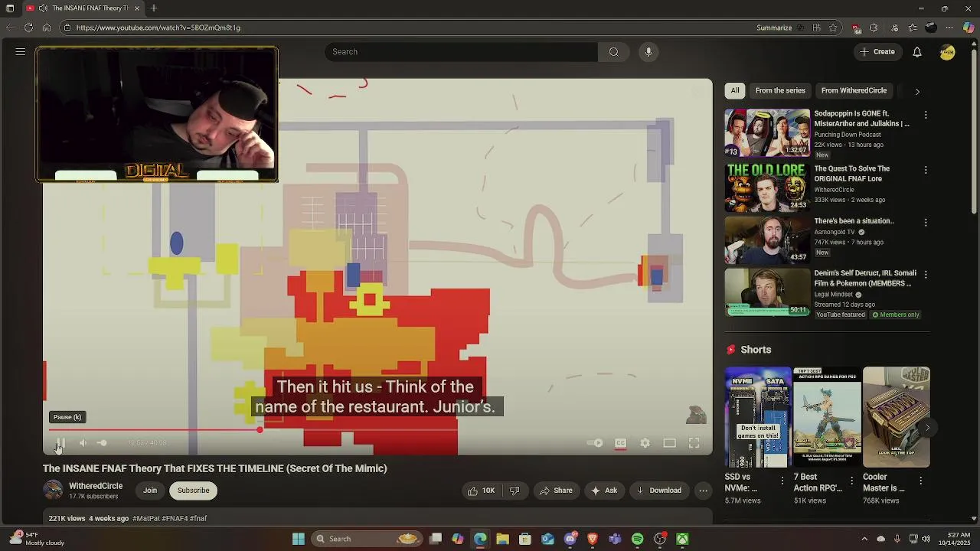The image size is (980, 551).
Task: Click the YouTube search field
Action: (x=462, y=52)
